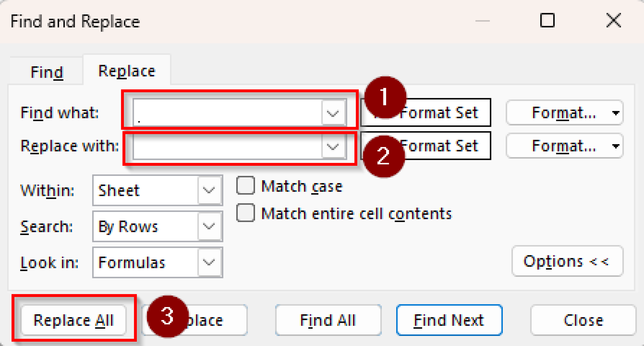The image size is (644, 346).
Task: Toggle Match entire cell contents checkbox
Action: click(246, 213)
